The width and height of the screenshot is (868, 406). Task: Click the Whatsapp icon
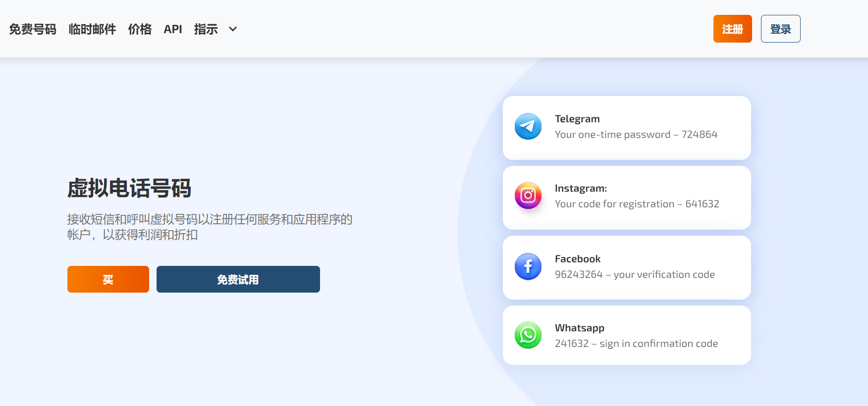(x=528, y=335)
